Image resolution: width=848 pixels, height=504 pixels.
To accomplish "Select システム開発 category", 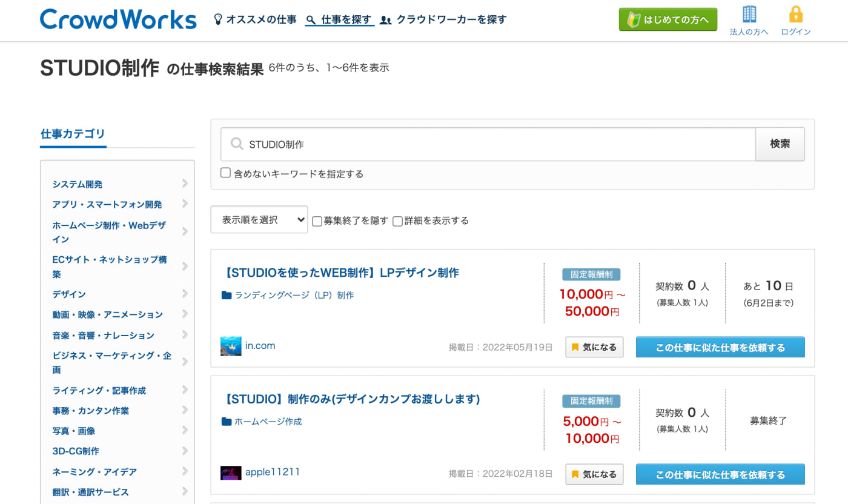I will (x=78, y=184).
